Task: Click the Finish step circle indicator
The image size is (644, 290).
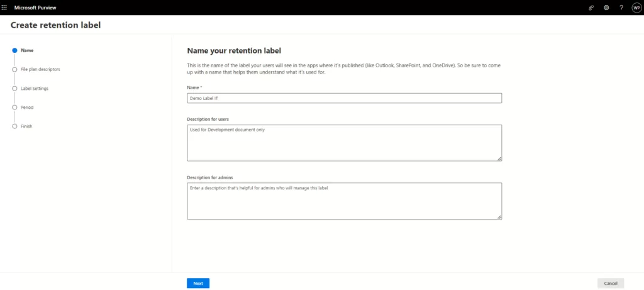Action: click(14, 126)
